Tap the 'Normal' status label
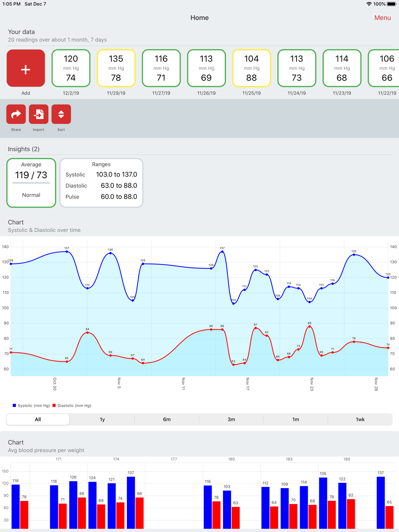Screen dimensions: 399x532 (31, 195)
